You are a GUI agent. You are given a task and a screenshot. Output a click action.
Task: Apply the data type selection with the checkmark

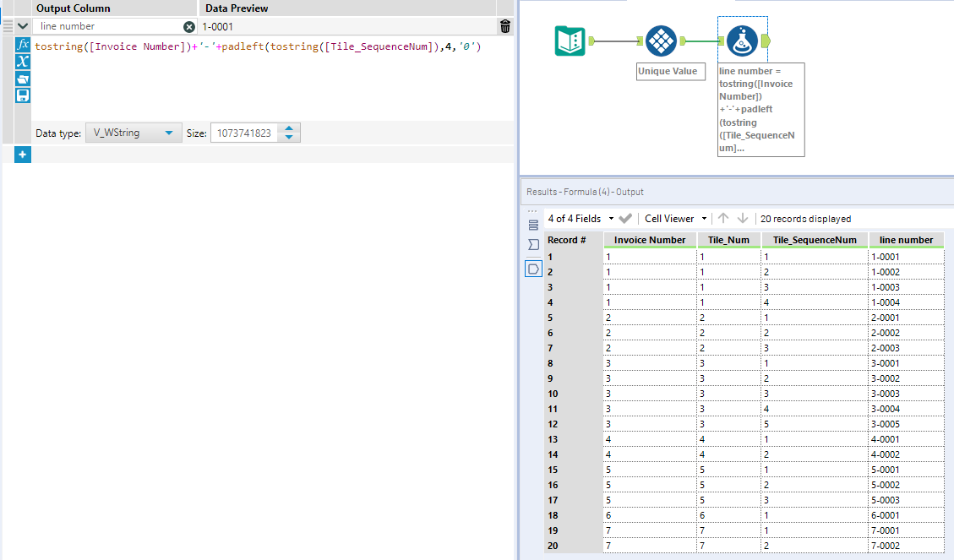pyautogui.click(x=624, y=218)
